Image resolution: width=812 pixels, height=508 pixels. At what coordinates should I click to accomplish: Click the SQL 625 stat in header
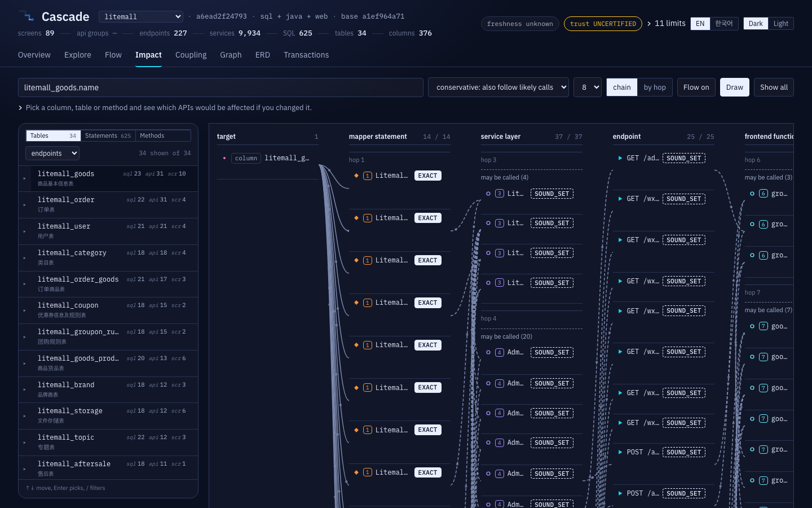[298, 33]
